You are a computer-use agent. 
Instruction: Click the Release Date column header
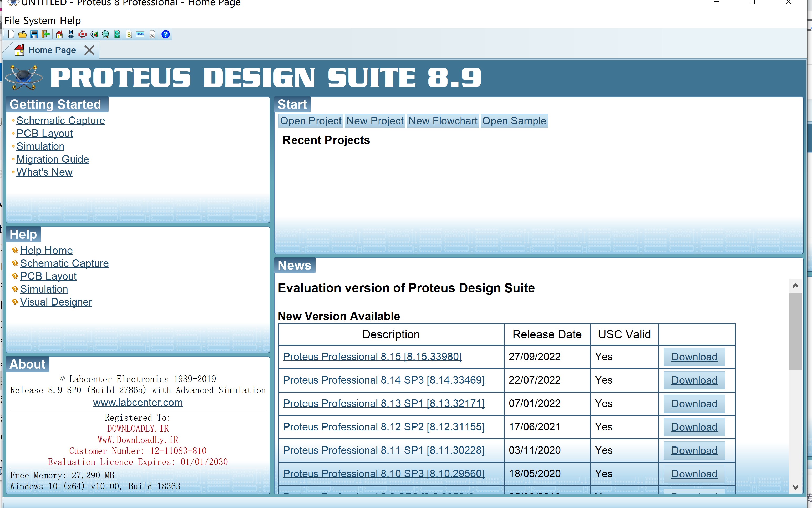click(547, 334)
